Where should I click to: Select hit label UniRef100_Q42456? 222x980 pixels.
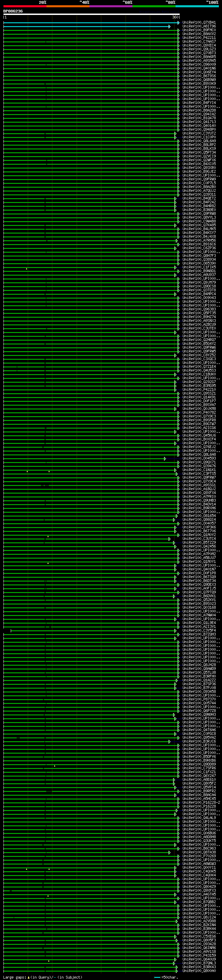click(199, 546)
